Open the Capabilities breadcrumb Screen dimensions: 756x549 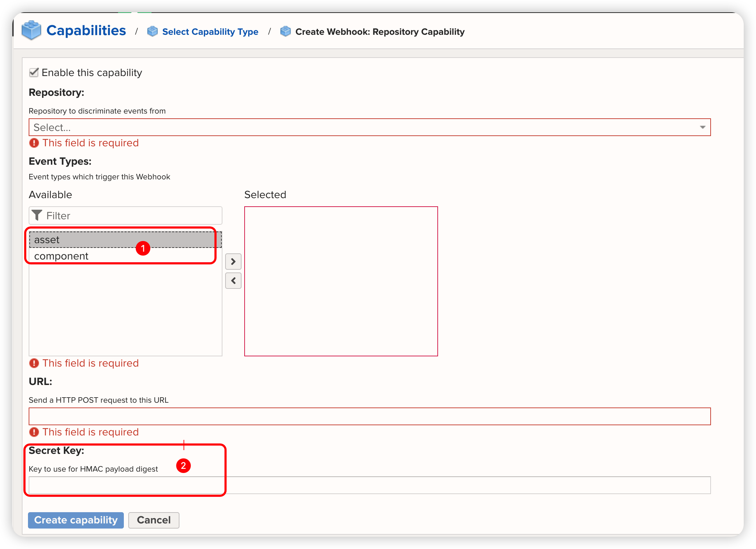pyautogui.click(x=86, y=31)
